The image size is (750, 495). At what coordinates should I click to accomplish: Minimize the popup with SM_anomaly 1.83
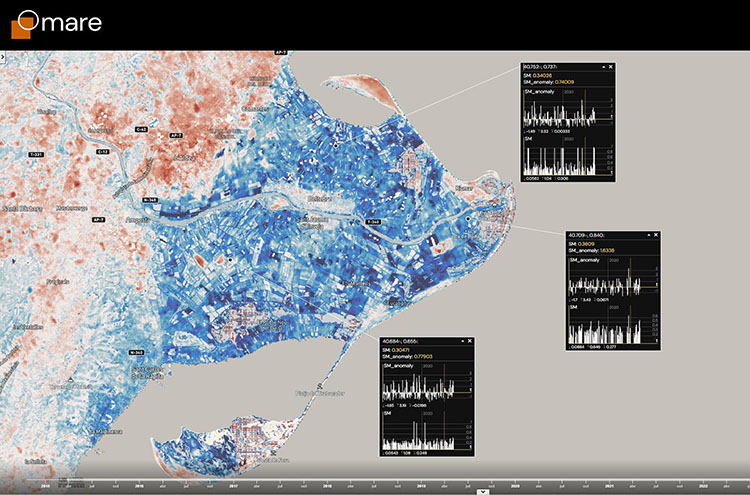coord(649,235)
